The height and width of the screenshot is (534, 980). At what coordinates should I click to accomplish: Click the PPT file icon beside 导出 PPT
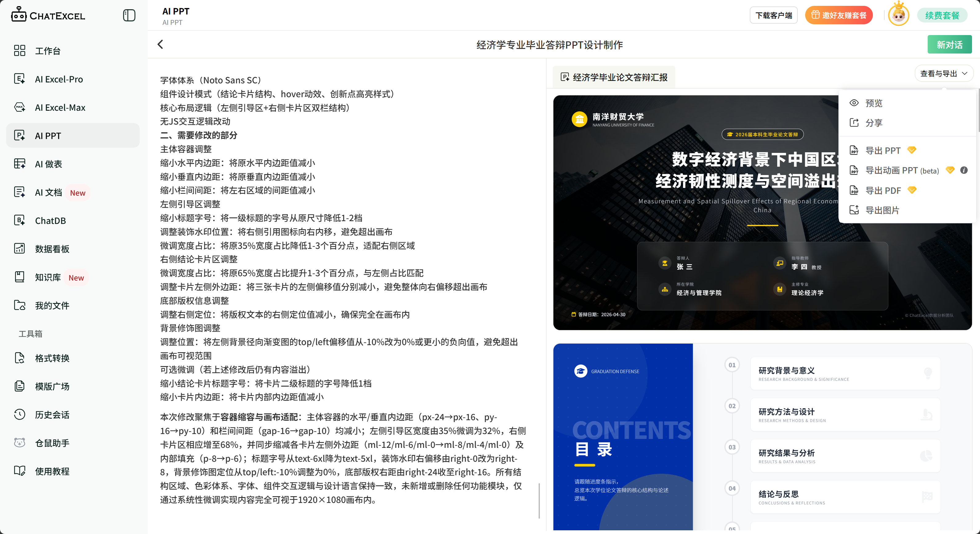point(854,150)
